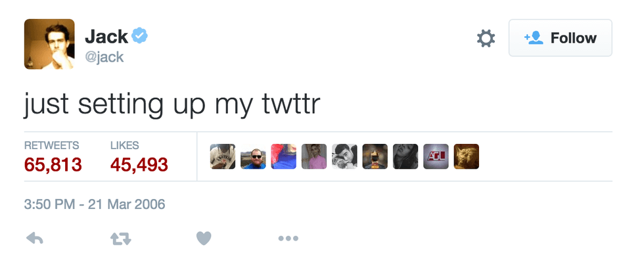Follow the @jack account
This screenshot has width=644, height=272.
tap(560, 38)
